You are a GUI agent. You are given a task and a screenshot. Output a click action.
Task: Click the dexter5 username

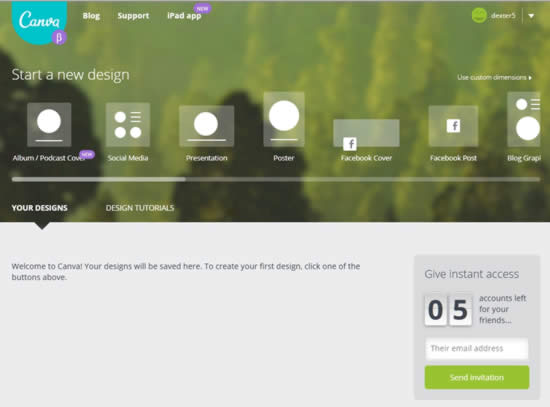click(503, 15)
